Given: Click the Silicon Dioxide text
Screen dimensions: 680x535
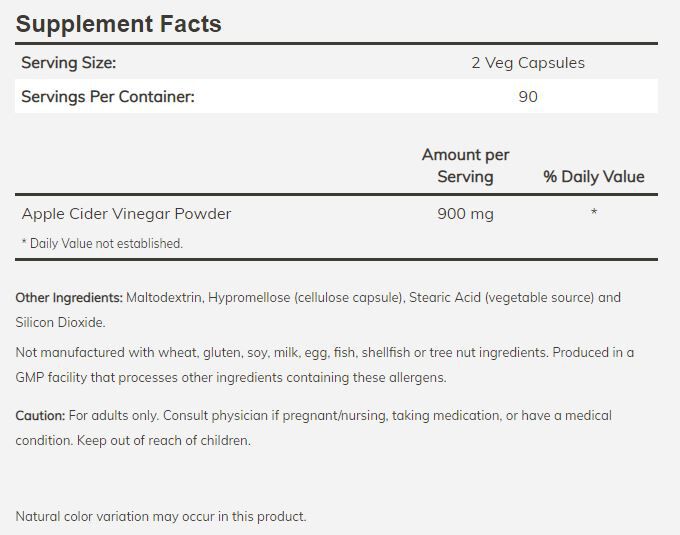Looking at the screenshot, I should tap(60, 322).
